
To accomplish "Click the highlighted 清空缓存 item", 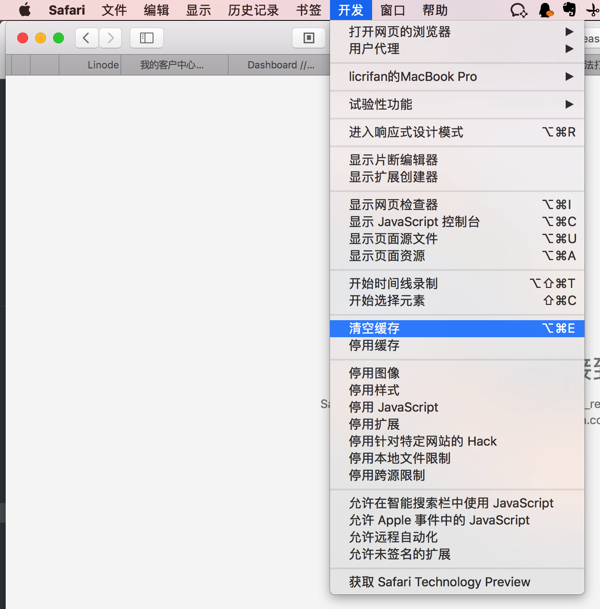I will [x=457, y=329].
